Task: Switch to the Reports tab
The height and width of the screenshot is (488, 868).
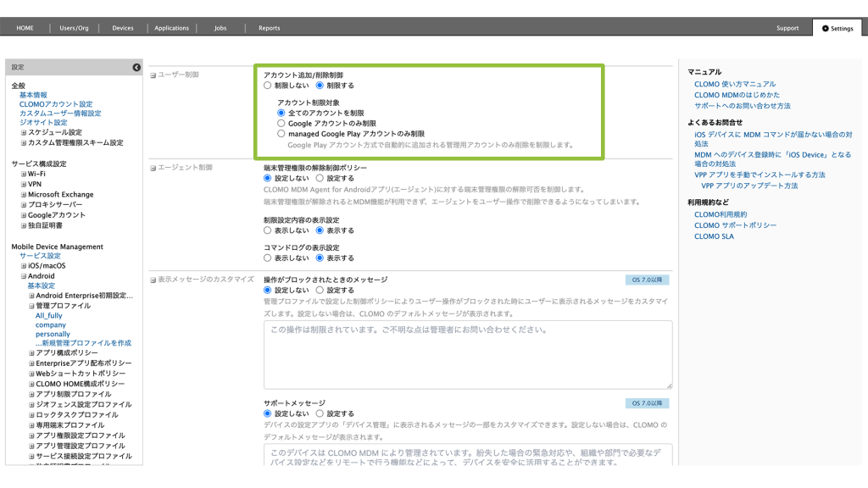Action: point(269,28)
